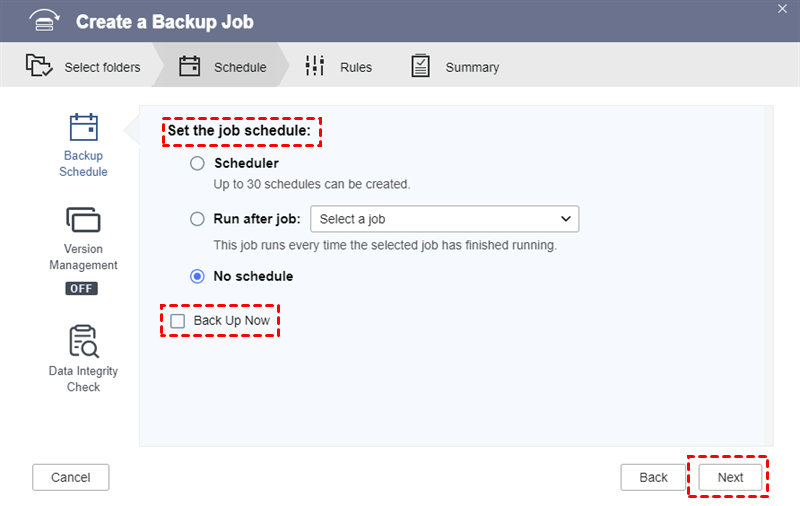Open Version Management sidebar icon

[83, 220]
